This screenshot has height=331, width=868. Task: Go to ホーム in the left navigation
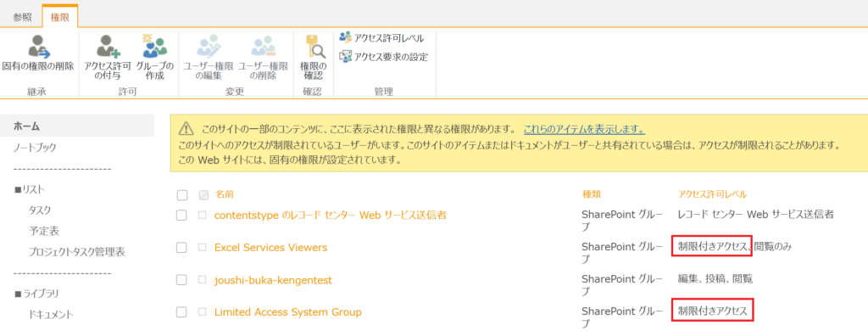(26, 126)
